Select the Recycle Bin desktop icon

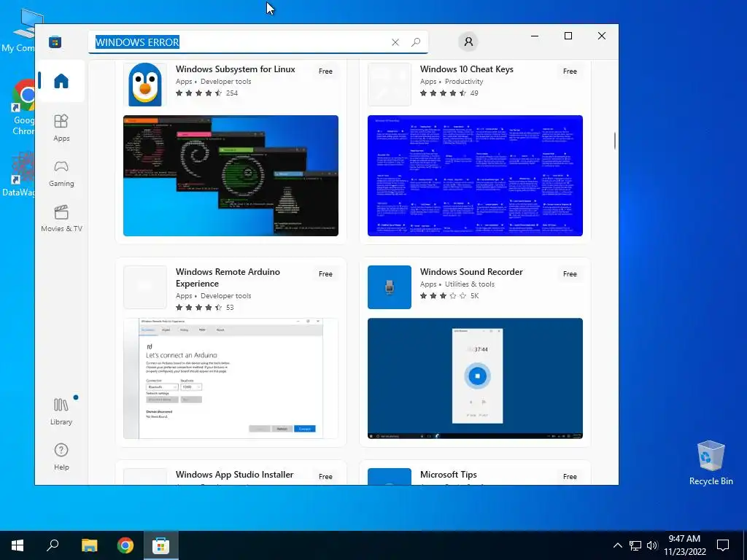pyautogui.click(x=711, y=462)
